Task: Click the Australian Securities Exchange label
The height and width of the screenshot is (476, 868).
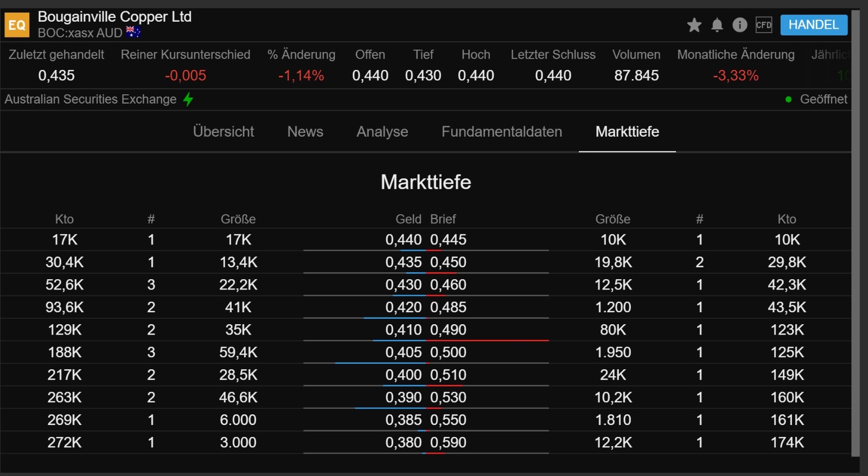Action: coord(91,99)
